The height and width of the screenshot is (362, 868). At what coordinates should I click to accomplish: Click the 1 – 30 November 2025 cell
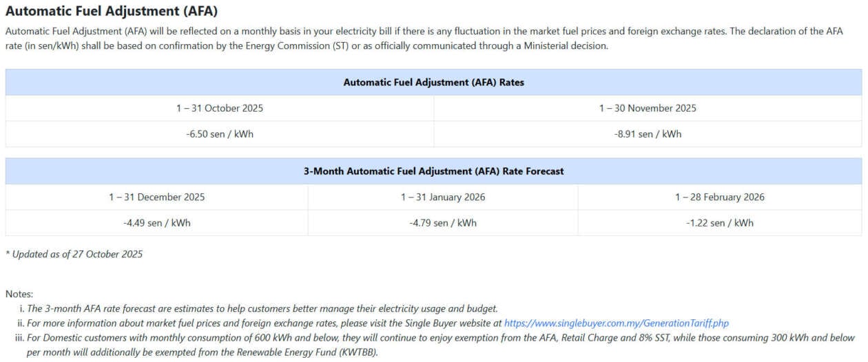648,108
